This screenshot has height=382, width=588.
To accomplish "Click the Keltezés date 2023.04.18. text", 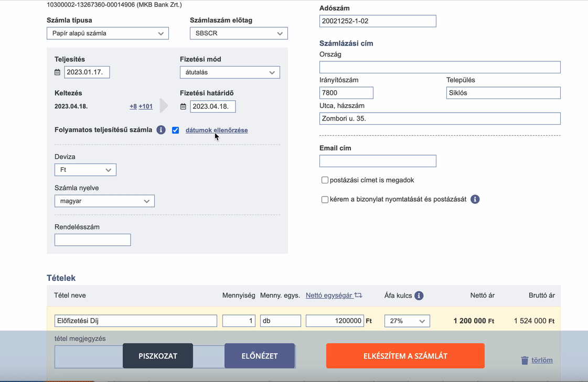I will pos(71,106).
